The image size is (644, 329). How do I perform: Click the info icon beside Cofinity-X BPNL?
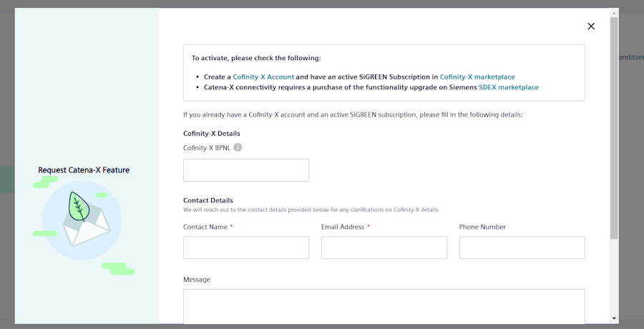[238, 147]
